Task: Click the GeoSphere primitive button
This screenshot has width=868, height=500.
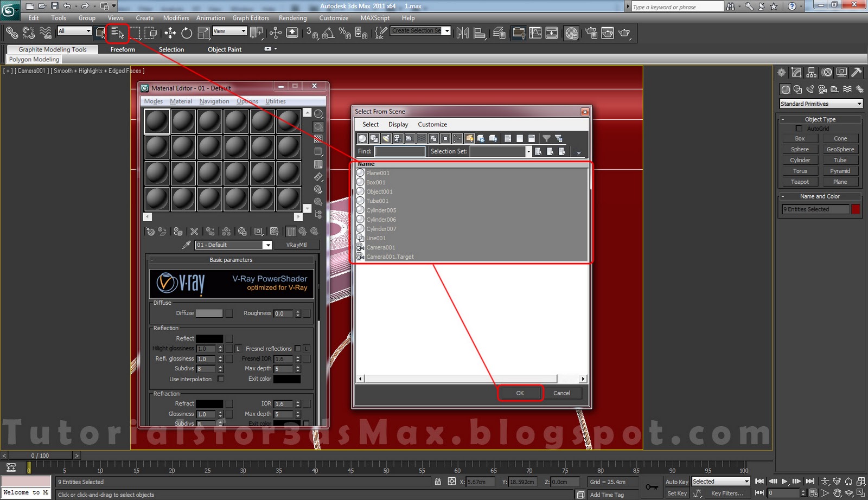Action: click(x=840, y=149)
